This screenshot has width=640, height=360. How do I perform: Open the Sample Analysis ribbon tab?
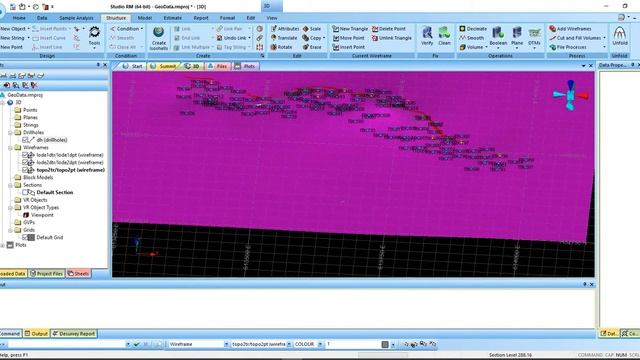click(76, 18)
